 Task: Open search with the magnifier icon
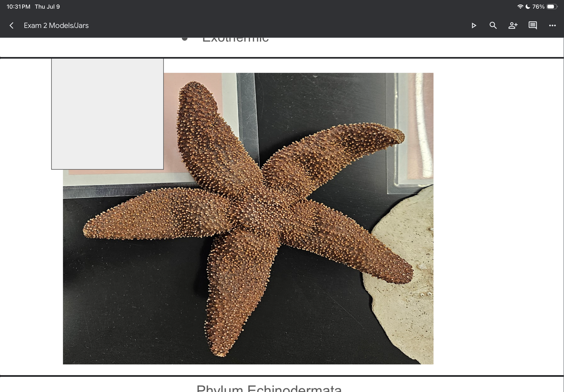(493, 25)
